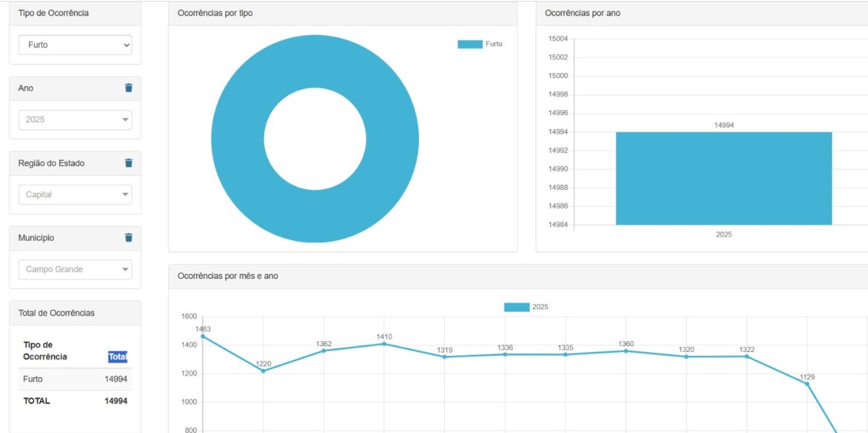Click the Ocorrências por mês e ano panel title
This screenshot has height=433, width=868.
(228, 276)
